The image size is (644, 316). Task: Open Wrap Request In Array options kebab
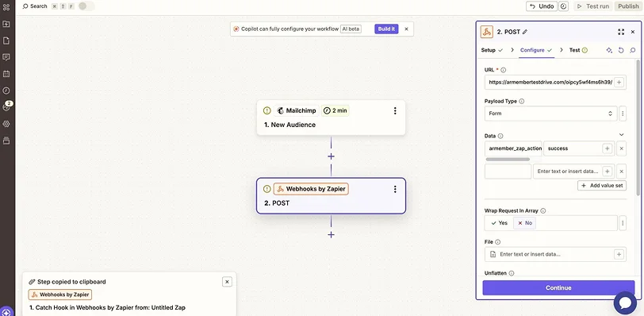623,223
